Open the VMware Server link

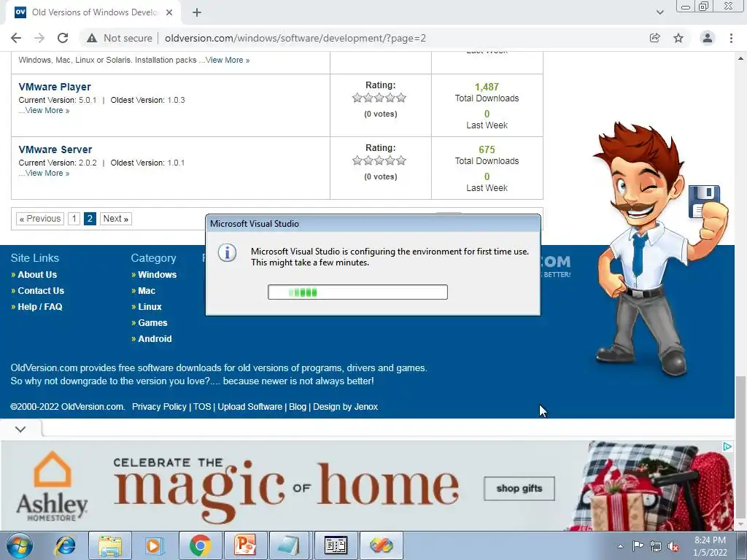tap(55, 149)
